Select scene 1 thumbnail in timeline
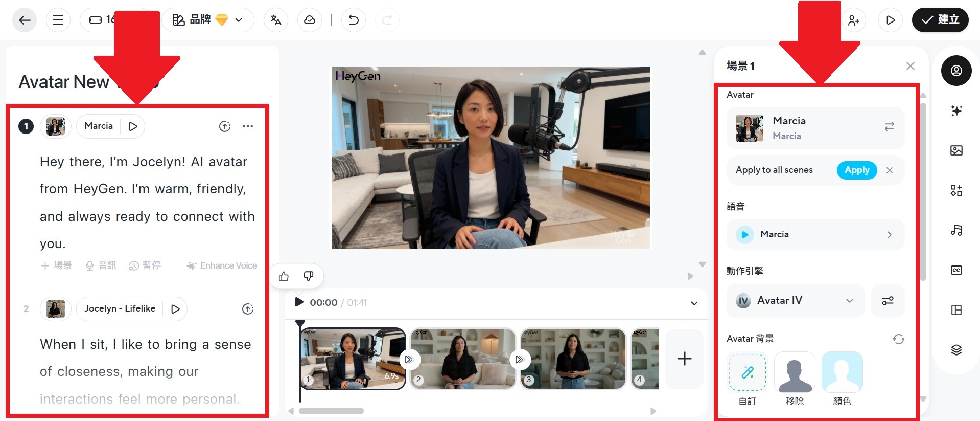 (353, 359)
